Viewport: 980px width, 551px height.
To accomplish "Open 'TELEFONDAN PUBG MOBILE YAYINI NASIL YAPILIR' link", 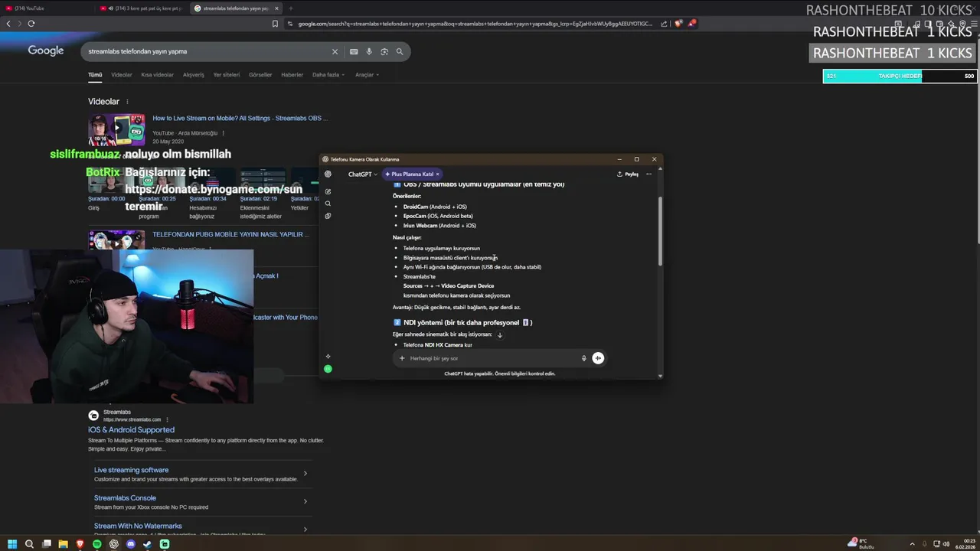I will click(x=230, y=235).
